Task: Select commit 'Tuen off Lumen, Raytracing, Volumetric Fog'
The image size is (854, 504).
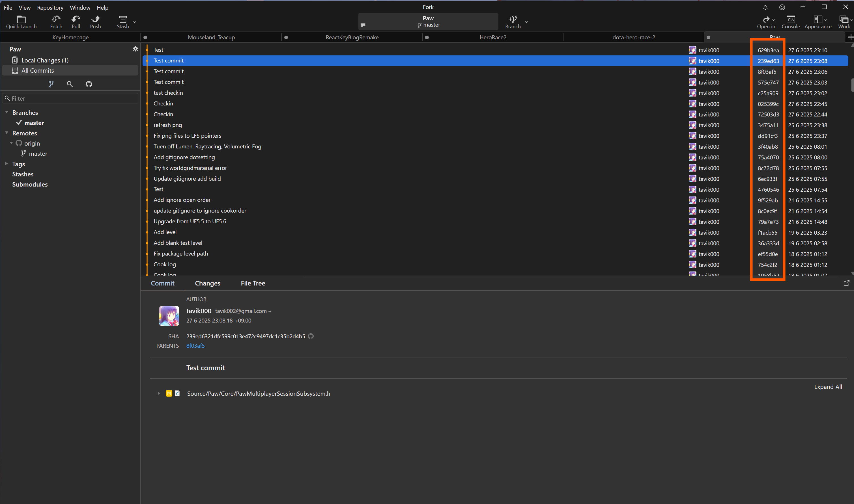Action: coord(495,146)
